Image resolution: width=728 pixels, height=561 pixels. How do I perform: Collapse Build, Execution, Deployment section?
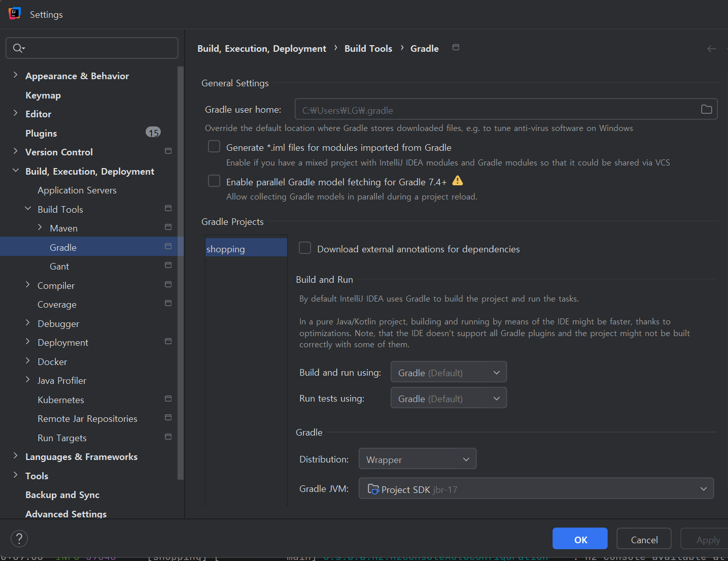[15, 171]
